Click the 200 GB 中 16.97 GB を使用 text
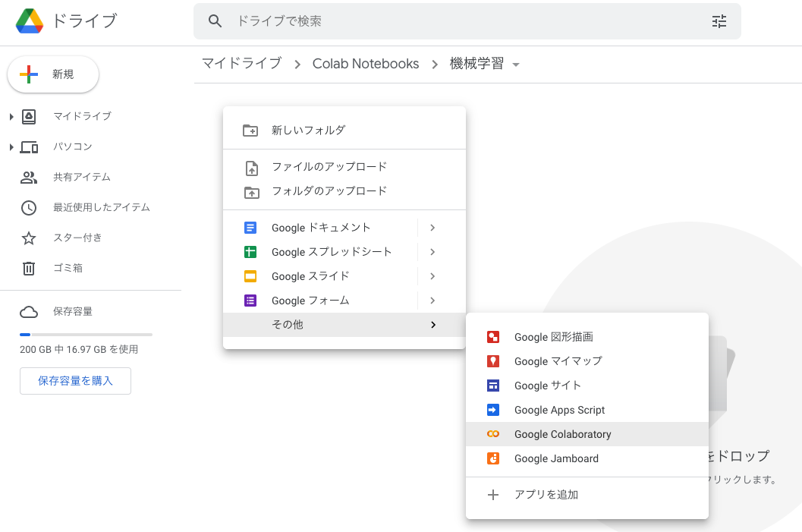This screenshot has width=802, height=532. [79, 349]
